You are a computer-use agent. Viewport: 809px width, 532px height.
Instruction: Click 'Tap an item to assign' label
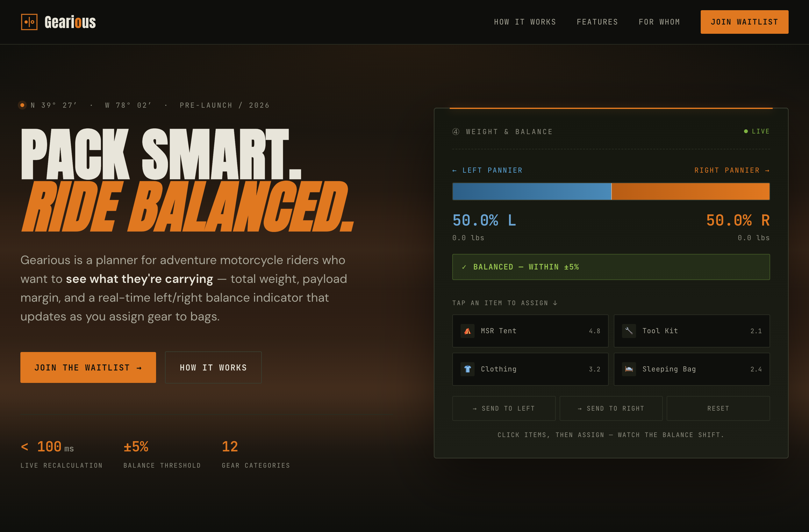point(505,303)
